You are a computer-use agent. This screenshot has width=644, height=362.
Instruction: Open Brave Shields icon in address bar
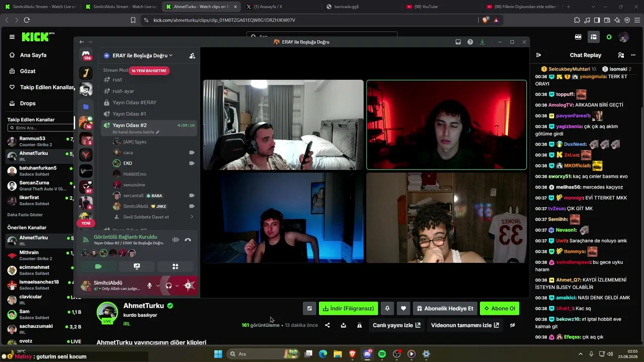[485, 20]
